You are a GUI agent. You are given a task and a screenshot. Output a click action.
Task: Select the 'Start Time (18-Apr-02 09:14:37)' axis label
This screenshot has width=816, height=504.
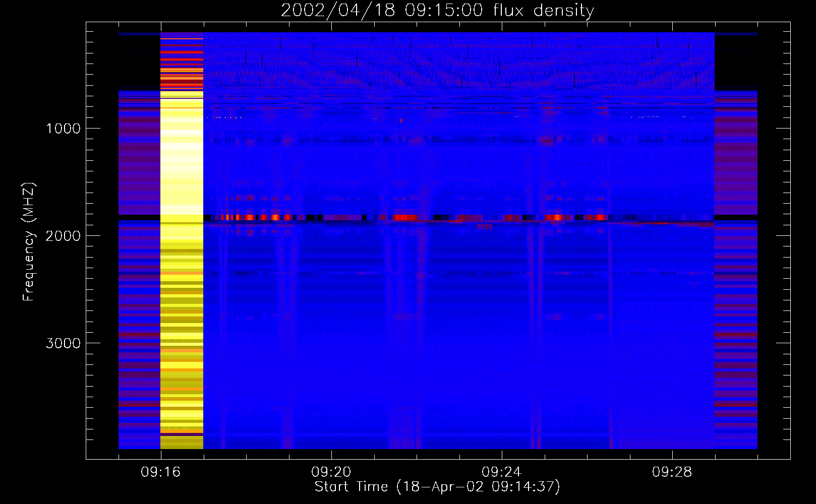coord(437,487)
